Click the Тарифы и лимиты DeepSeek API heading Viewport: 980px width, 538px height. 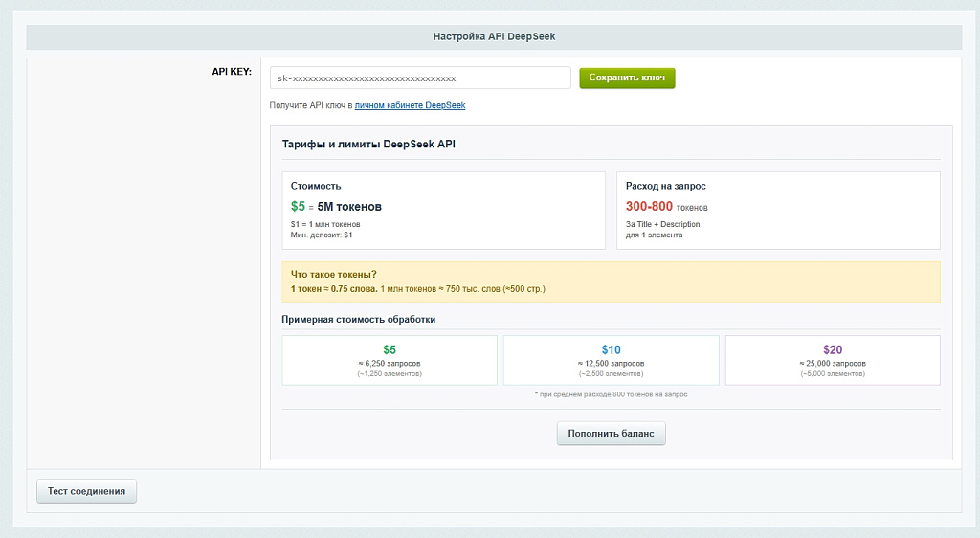[x=368, y=144]
